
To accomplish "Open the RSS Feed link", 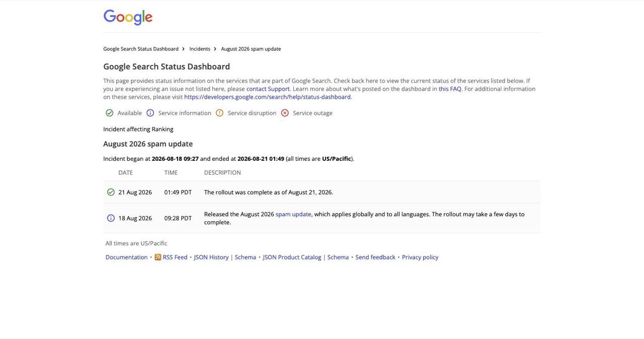I will pos(175,257).
